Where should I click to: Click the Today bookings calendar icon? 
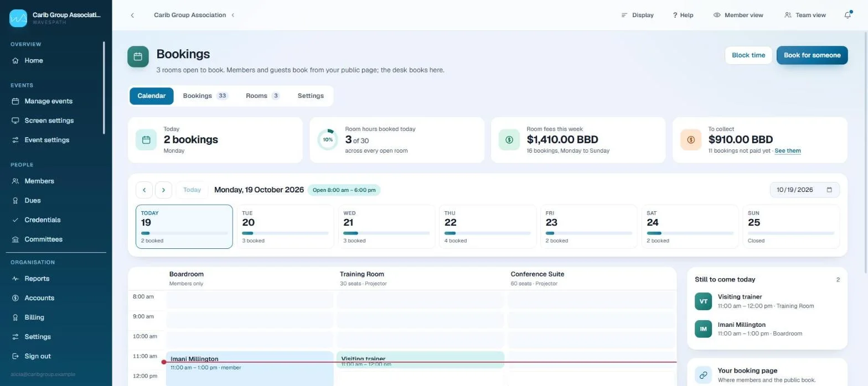coord(146,140)
